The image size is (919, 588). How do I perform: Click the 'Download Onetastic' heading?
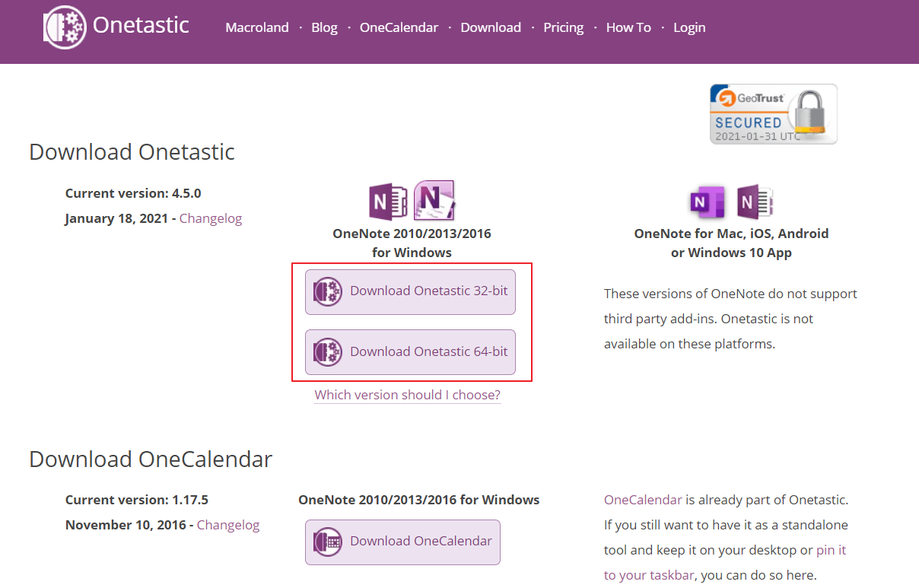click(132, 151)
